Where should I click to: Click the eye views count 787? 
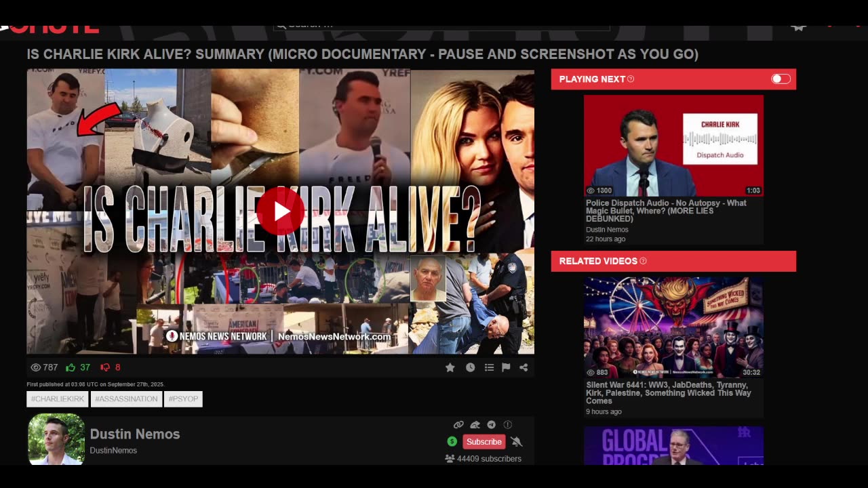click(x=44, y=367)
